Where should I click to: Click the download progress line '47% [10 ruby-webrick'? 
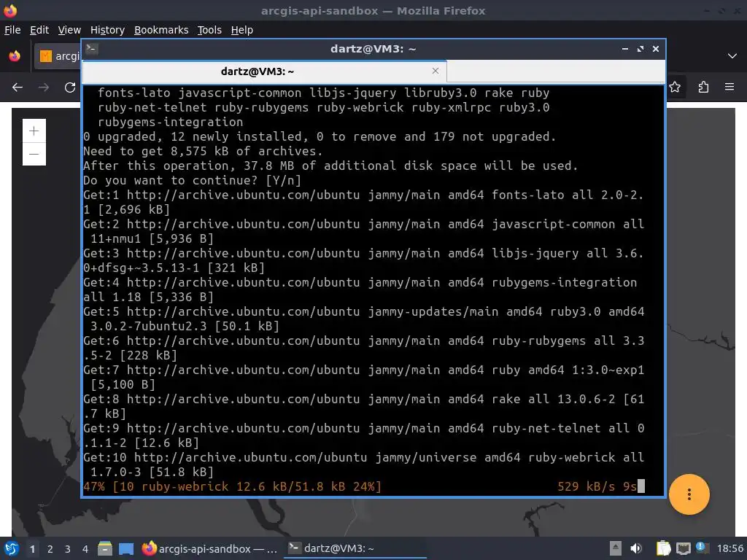232,486
